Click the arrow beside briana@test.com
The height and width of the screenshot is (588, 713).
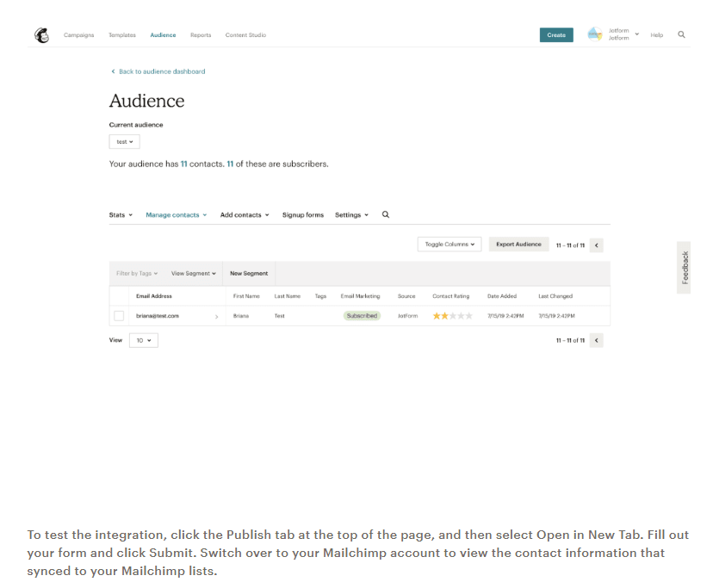pos(216,317)
